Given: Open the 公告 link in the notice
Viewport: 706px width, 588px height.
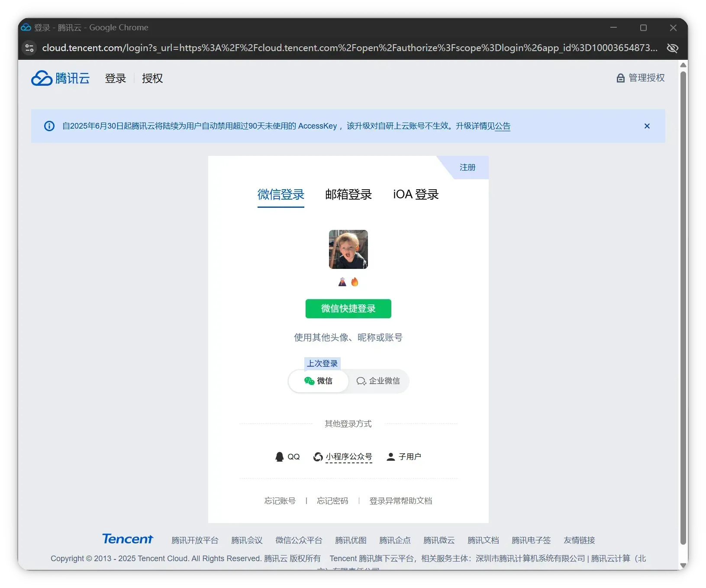Looking at the screenshot, I should (503, 126).
